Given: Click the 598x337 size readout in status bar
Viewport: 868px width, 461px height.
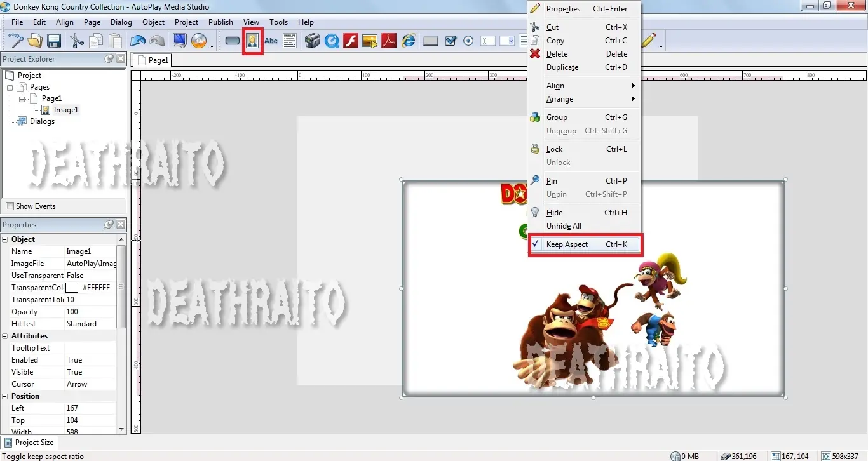Looking at the screenshot, I should click(844, 456).
